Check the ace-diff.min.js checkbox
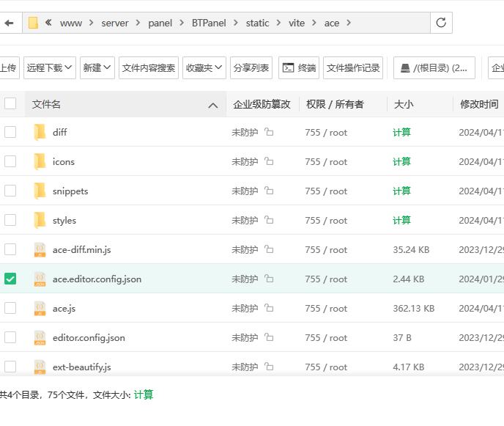Viewport: 504px width, 426px height. pyautogui.click(x=10, y=249)
